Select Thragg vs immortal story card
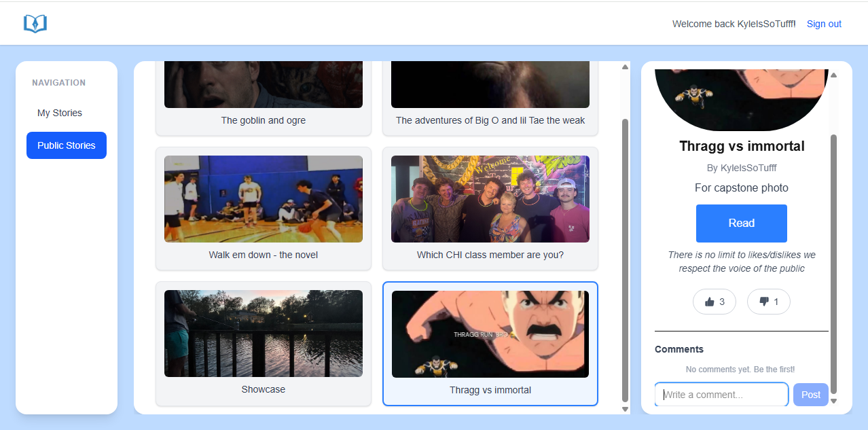The width and height of the screenshot is (868, 430). pos(490,344)
